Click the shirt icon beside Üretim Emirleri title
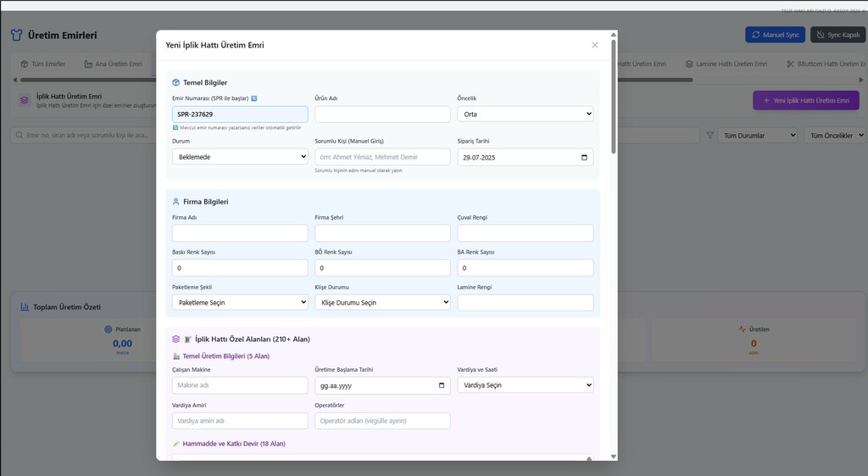868x476 pixels. (x=16, y=36)
